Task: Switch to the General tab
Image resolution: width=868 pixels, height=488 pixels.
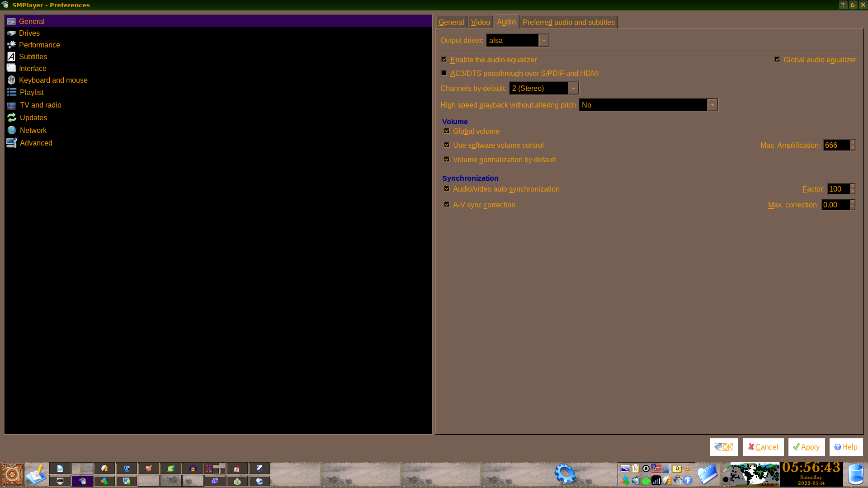Action: pos(451,22)
